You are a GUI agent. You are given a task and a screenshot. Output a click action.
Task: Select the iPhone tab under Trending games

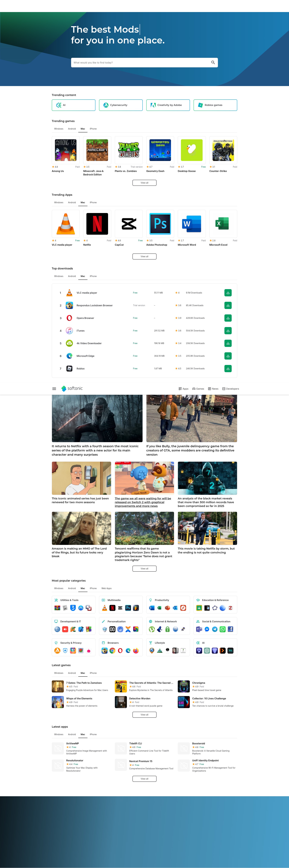(93, 129)
